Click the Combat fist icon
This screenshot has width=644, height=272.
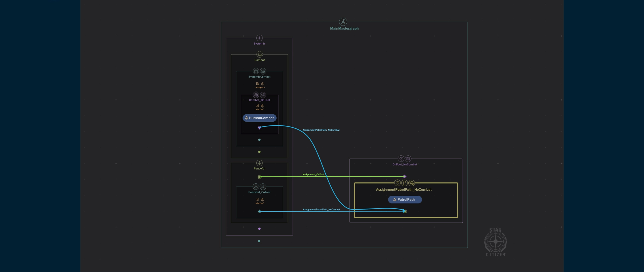[x=259, y=54]
